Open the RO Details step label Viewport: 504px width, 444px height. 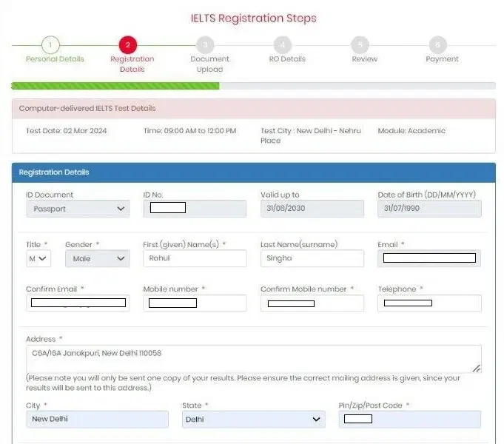(x=287, y=59)
